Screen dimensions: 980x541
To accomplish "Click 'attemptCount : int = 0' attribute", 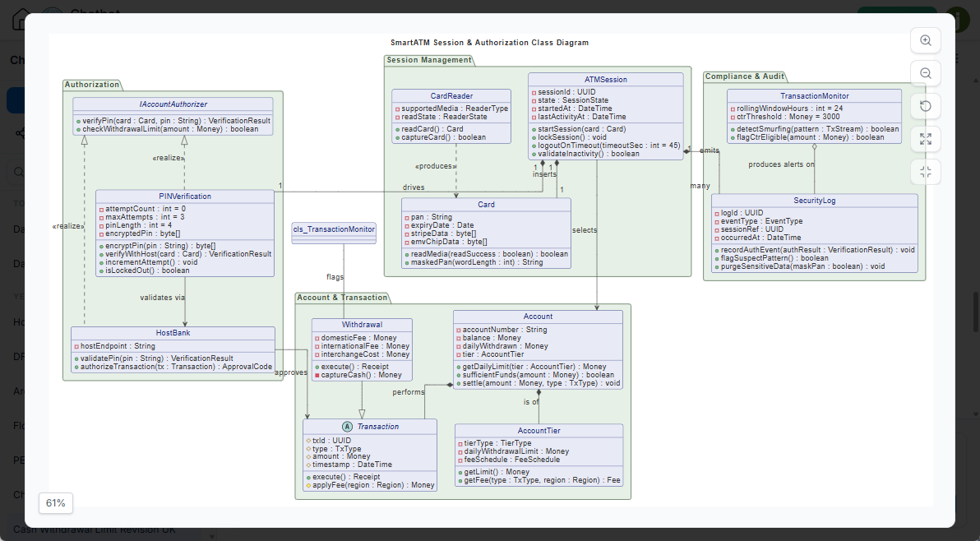I will pos(145,209).
